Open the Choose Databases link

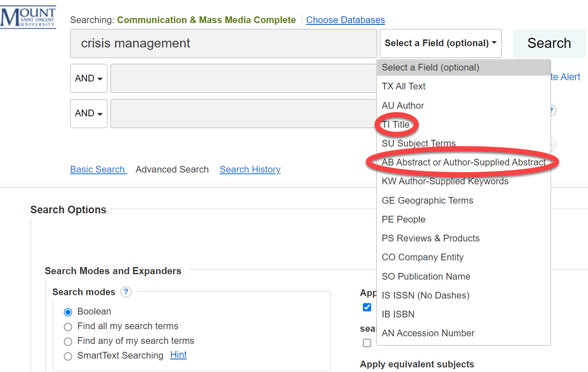click(x=345, y=20)
